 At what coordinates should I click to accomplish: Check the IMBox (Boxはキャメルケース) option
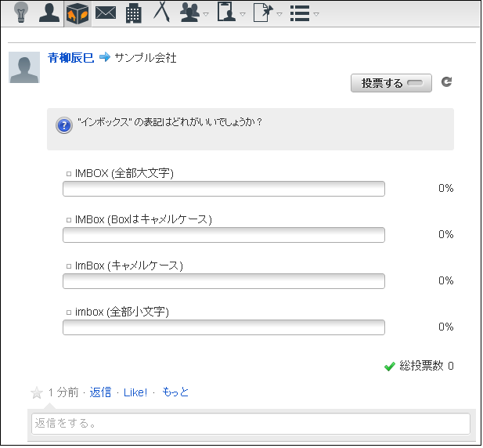(x=69, y=221)
